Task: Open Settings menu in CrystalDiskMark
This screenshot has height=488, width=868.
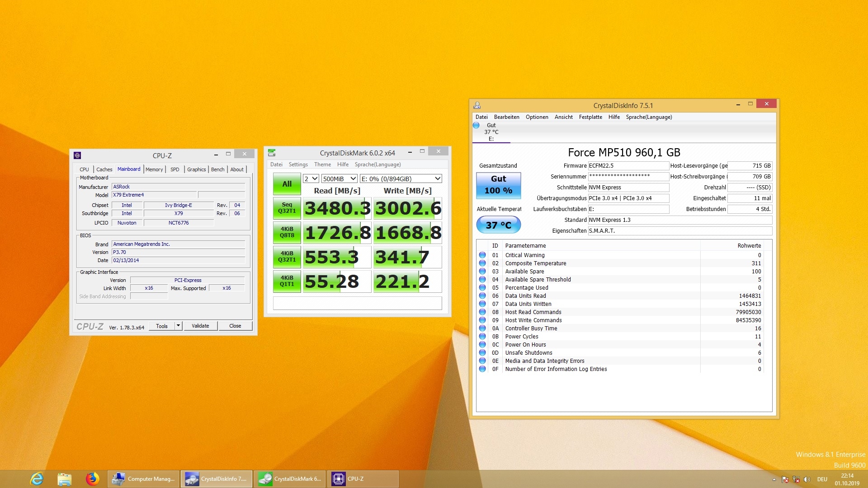Action: click(298, 164)
